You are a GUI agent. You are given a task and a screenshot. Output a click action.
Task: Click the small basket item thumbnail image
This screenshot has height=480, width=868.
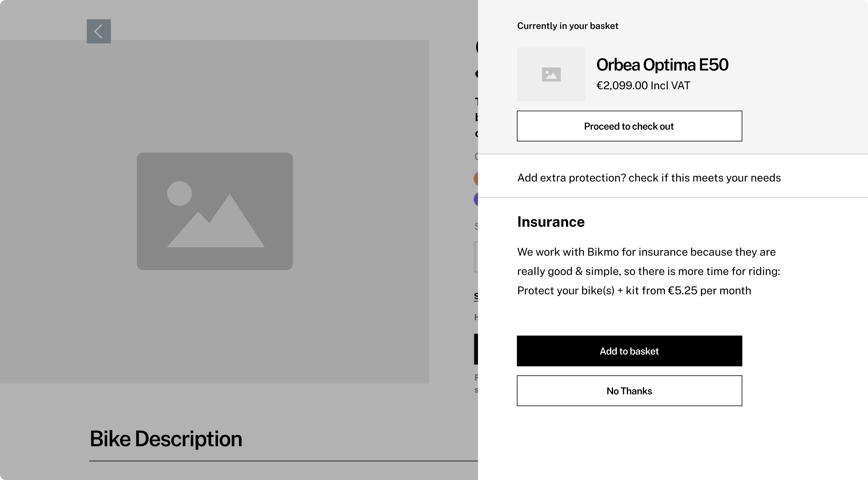551,74
